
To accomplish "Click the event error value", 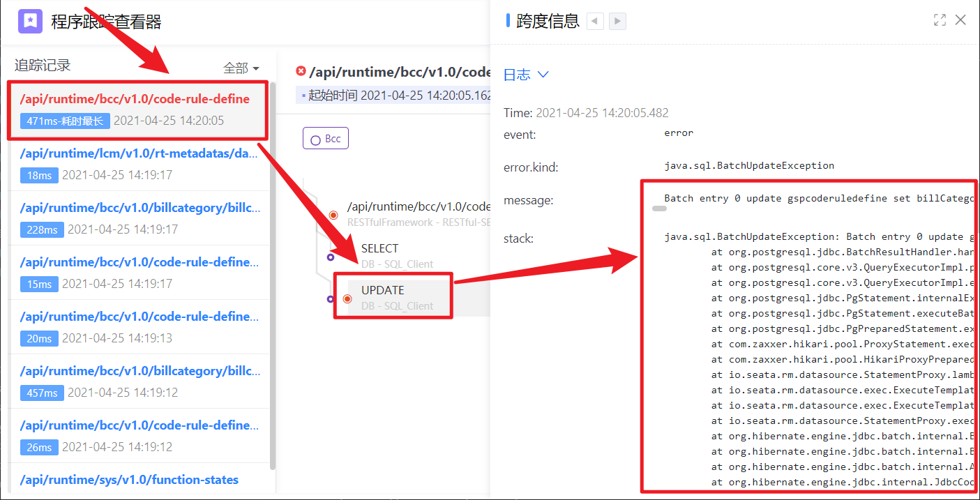I will pyautogui.click(x=679, y=132).
